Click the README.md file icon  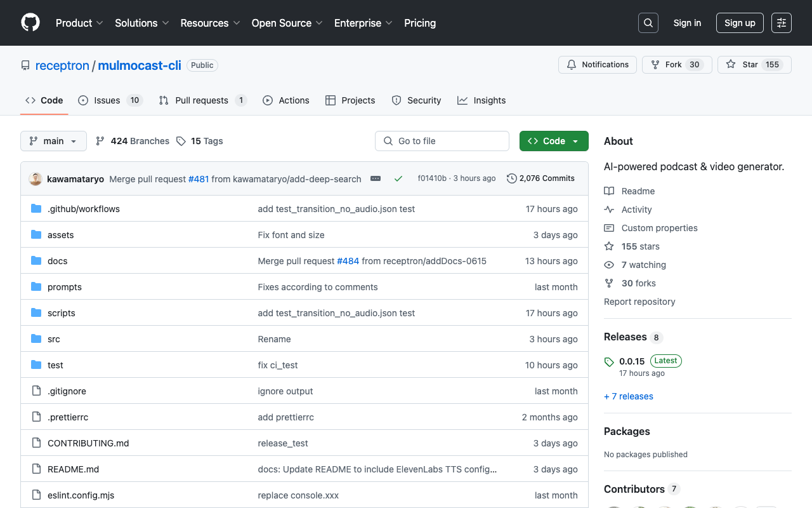coord(36,469)
